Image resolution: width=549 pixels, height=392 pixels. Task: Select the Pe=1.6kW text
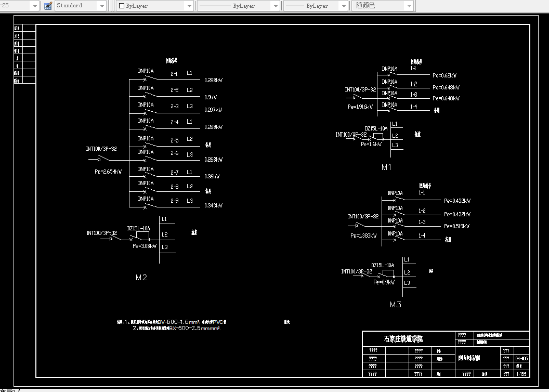tap(371, 144)
